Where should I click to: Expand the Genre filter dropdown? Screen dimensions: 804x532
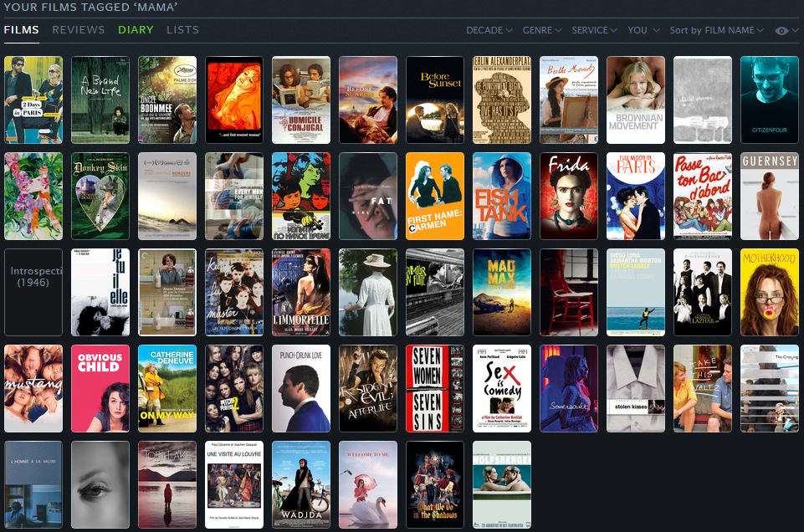(x=542, y=30)
